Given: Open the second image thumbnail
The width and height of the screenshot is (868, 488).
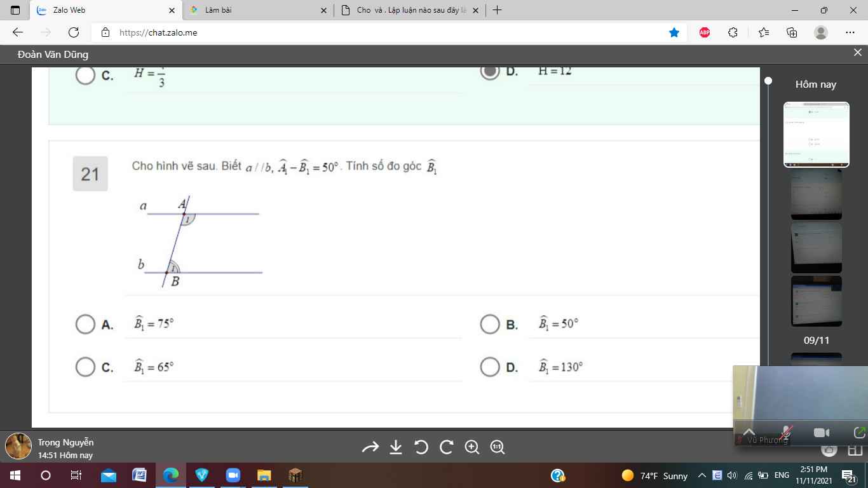Looking at the screenshot, I should (817, 194).
